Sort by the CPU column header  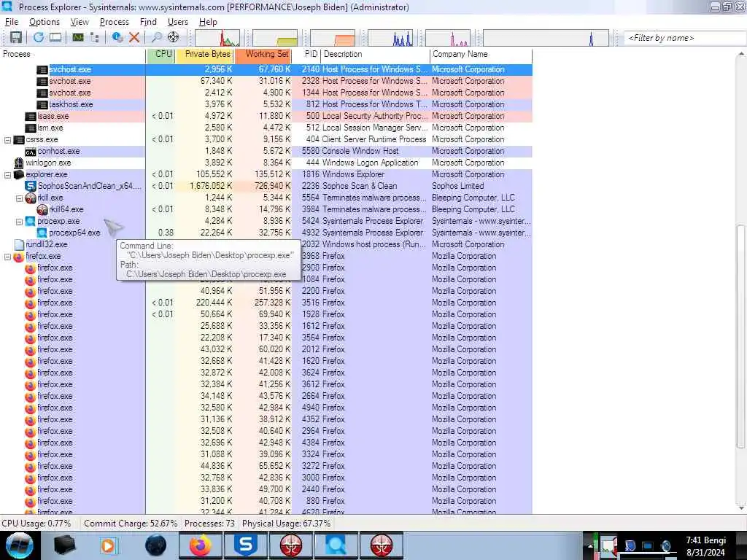161,55
